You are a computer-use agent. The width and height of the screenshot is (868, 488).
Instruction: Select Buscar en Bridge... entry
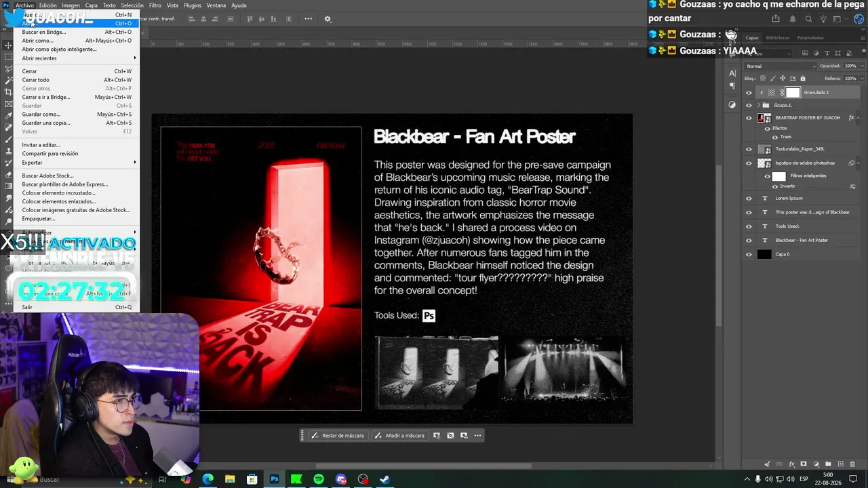78,32
